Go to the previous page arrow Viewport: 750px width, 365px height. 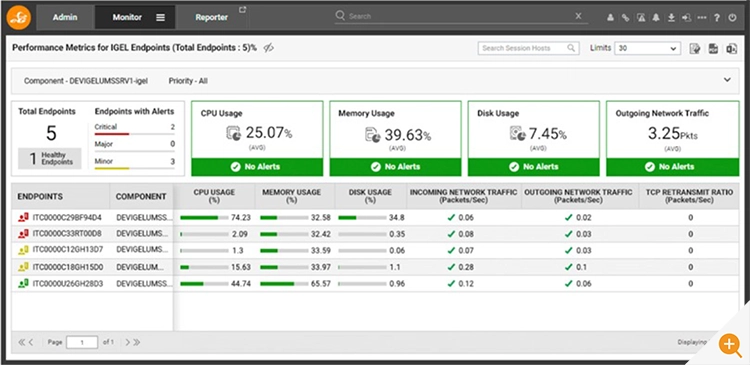point(31,342)
